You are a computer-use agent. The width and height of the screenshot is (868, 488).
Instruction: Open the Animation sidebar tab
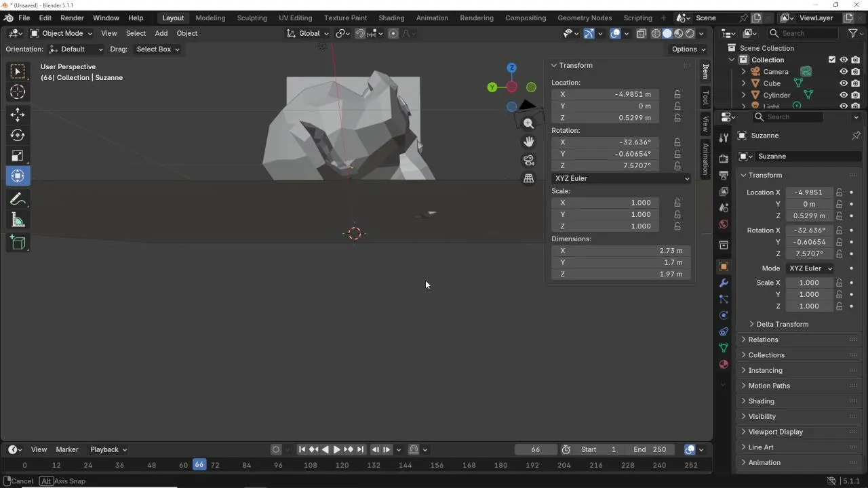tap(705, 158)
